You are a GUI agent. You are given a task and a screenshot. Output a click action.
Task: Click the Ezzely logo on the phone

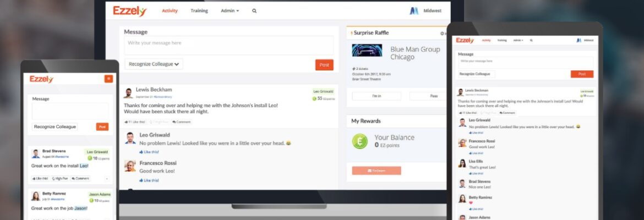pyautogui.click(x=41, y=79)
